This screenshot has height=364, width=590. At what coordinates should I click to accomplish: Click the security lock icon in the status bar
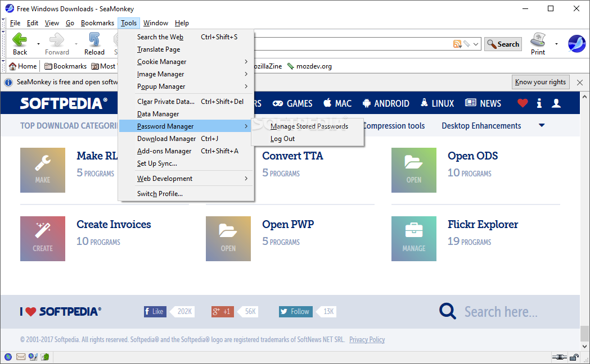point(574,357)
